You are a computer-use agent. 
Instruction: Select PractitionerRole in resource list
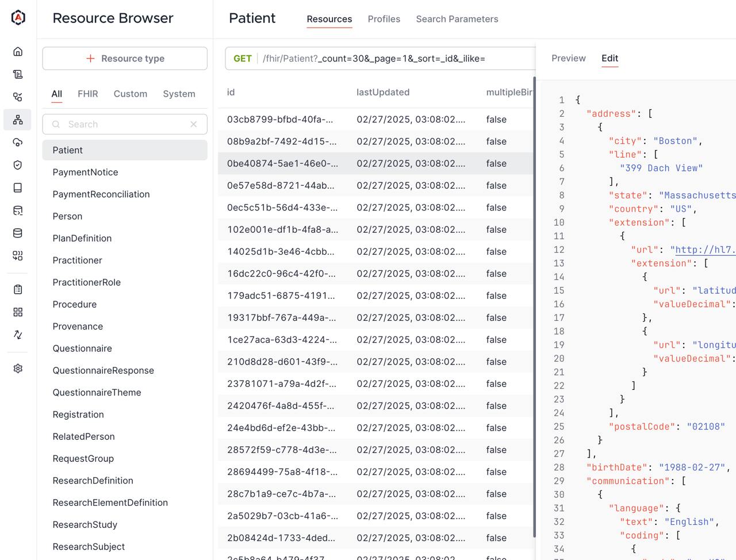pyautogui.click(x=125, y=282)
